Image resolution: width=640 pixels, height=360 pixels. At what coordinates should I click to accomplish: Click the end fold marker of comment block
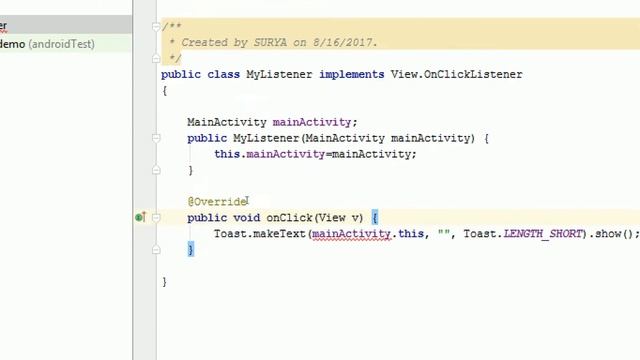click(x=156, y=59)
